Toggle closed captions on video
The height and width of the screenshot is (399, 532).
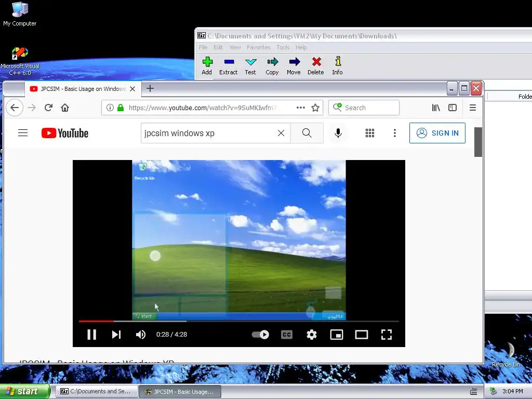pyautogui.click(x=287, y=335)
